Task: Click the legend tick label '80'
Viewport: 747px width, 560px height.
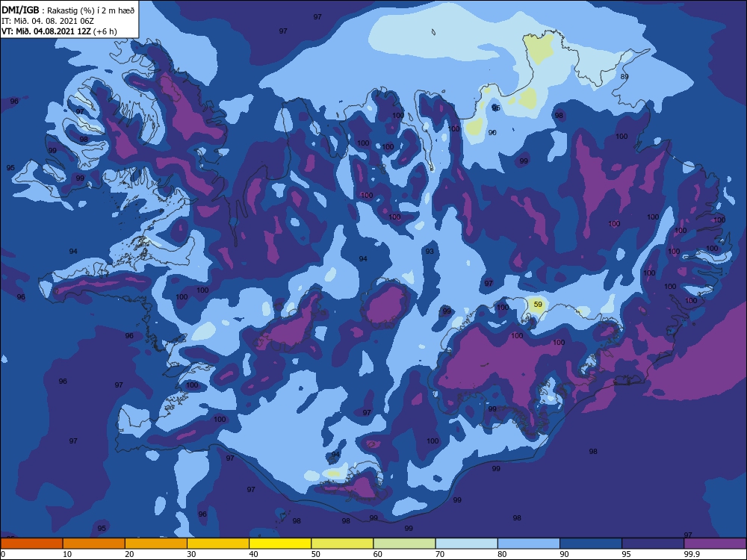Action: click(502, 554)
